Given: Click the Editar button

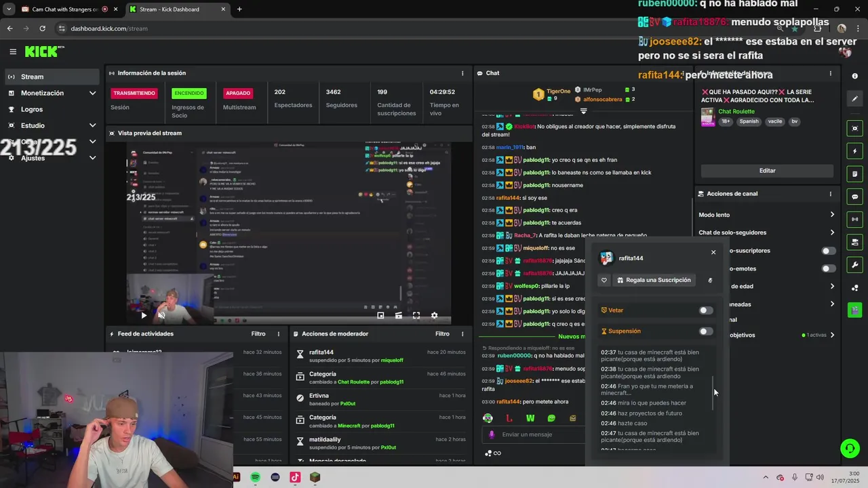Looking at the screenshot, I should click(x=767, y=171).
